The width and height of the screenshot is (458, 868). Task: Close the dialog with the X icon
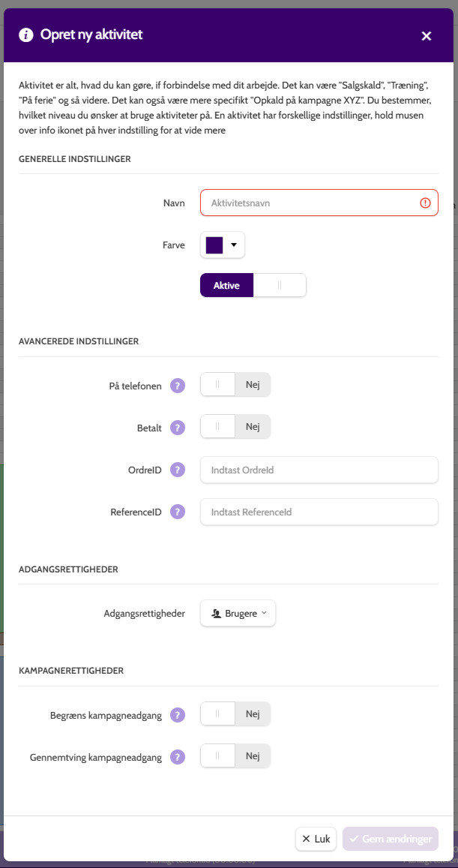(x=426, y=36)
